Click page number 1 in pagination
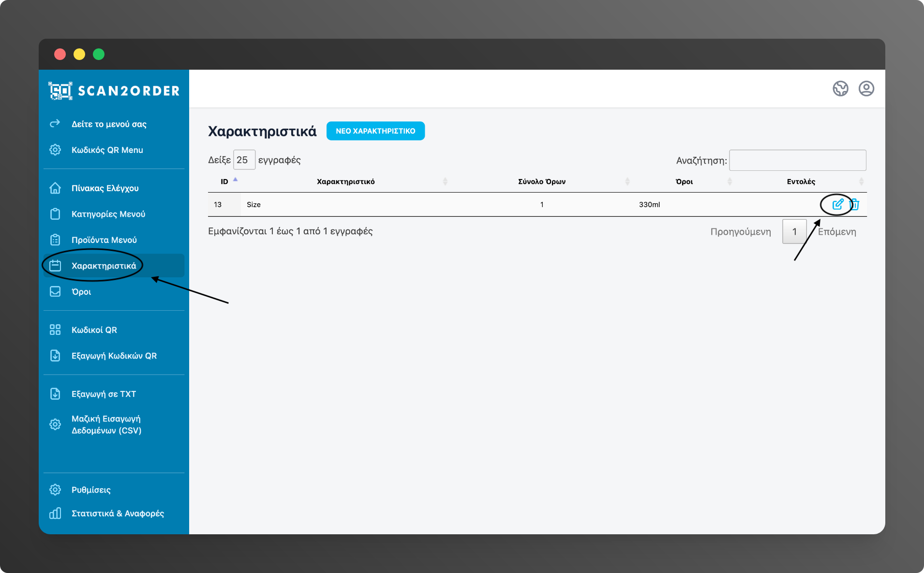 [x=794, y=232]
